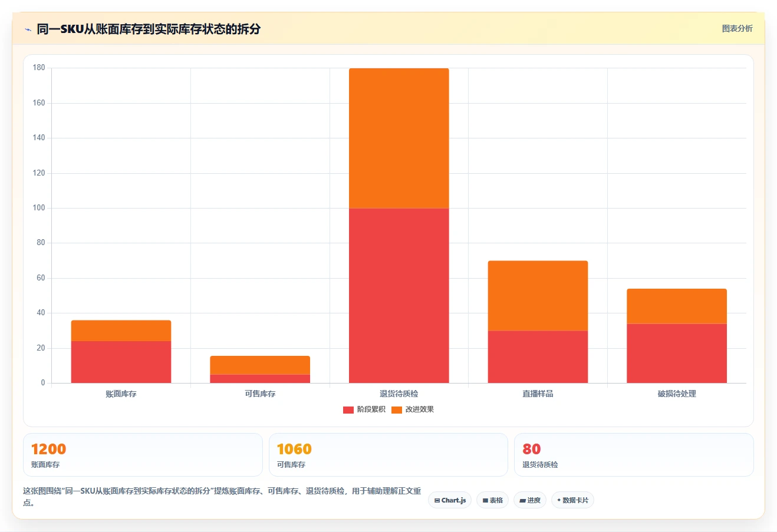Click the 退货待质检 x-axis label
Viewport: 777px width, 532px height.
(x=399, y=394)
